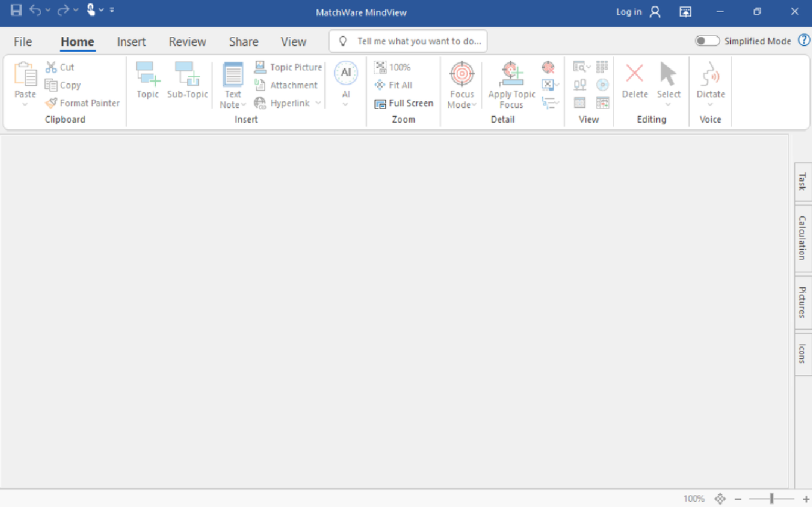Open ribbon display options in title bar
Viewport: 812px width, 507px height.
[685, 12]
